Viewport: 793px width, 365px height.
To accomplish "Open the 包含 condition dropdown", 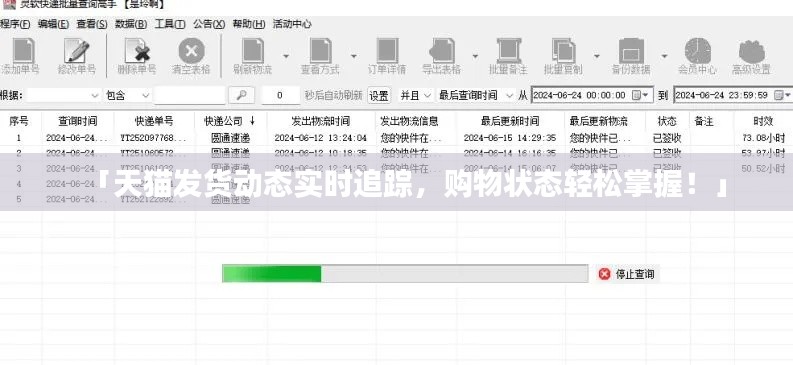I will tap(145, 95).
